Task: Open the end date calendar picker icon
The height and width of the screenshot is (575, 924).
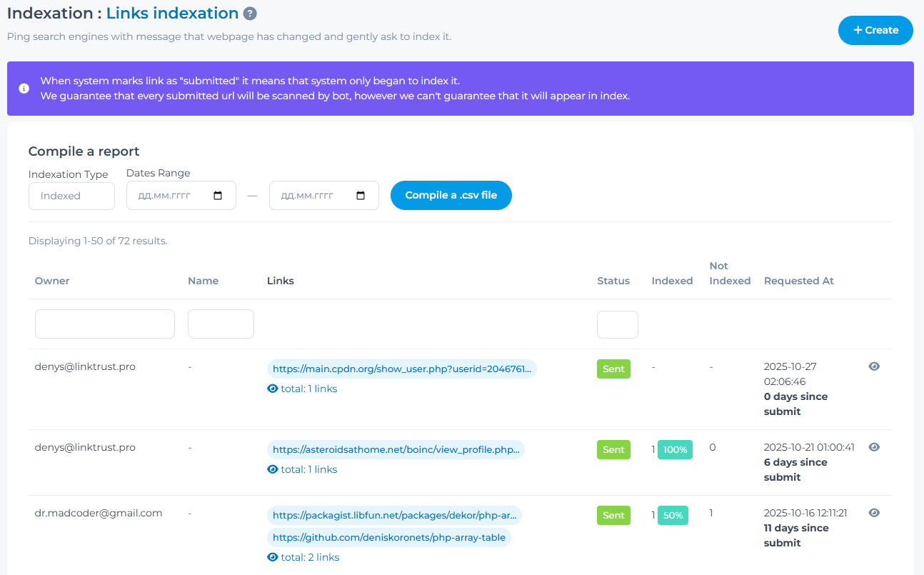Action: [x=361, y=196]
